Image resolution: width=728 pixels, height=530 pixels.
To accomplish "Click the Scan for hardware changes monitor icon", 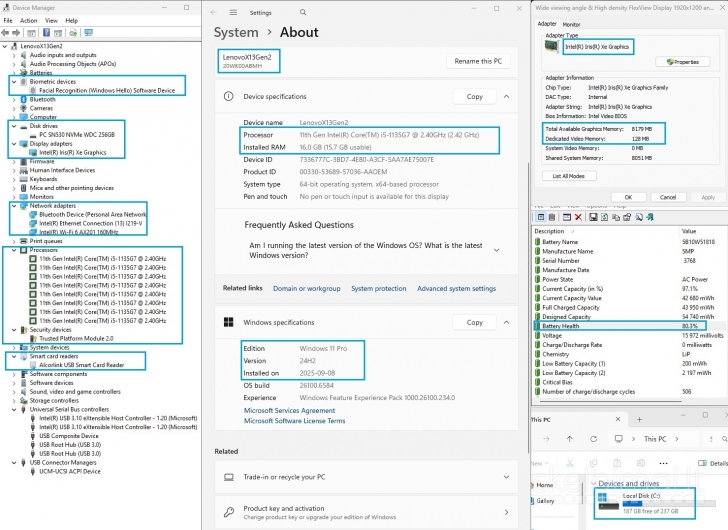I will coord(89,33).
